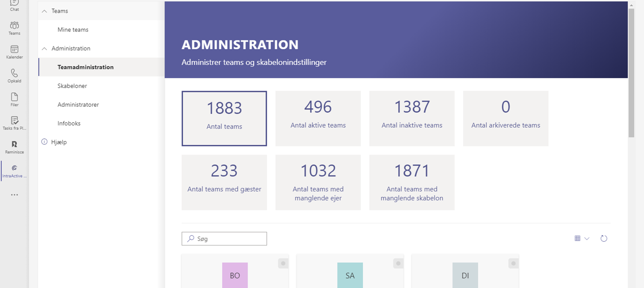Open Teamadministration page
644x288 pixels.
(101, 67)
